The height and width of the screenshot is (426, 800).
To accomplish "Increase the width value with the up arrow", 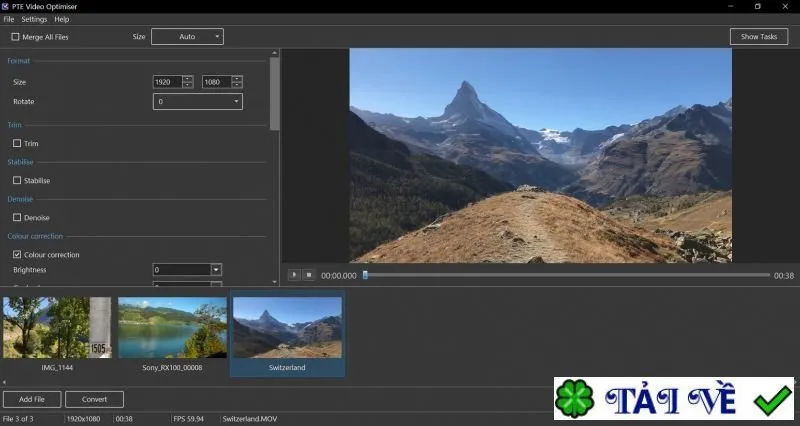I will [x=188, y=79].
